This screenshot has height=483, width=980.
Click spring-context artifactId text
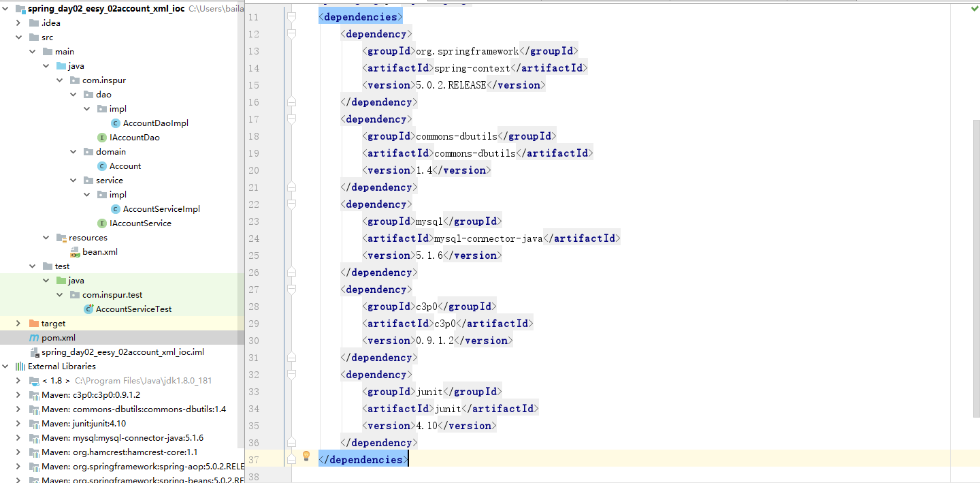click(472, 68)
